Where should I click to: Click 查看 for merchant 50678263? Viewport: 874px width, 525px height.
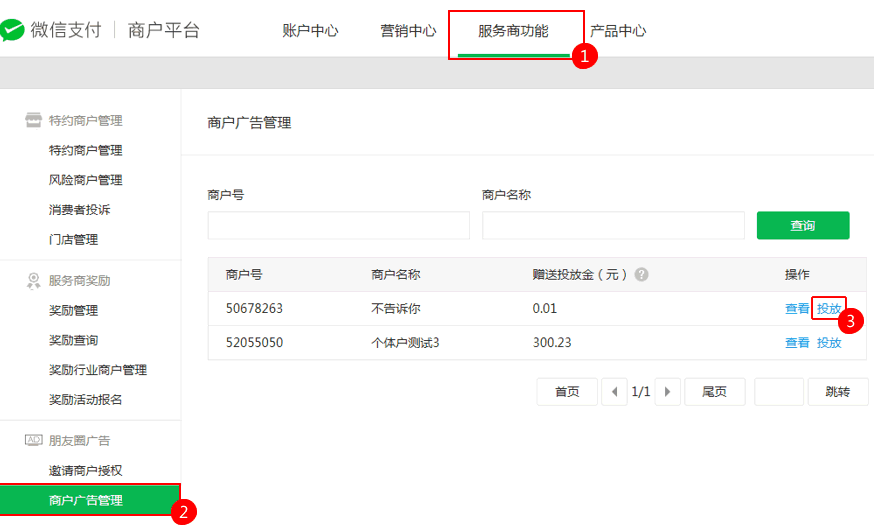(797, 308)
